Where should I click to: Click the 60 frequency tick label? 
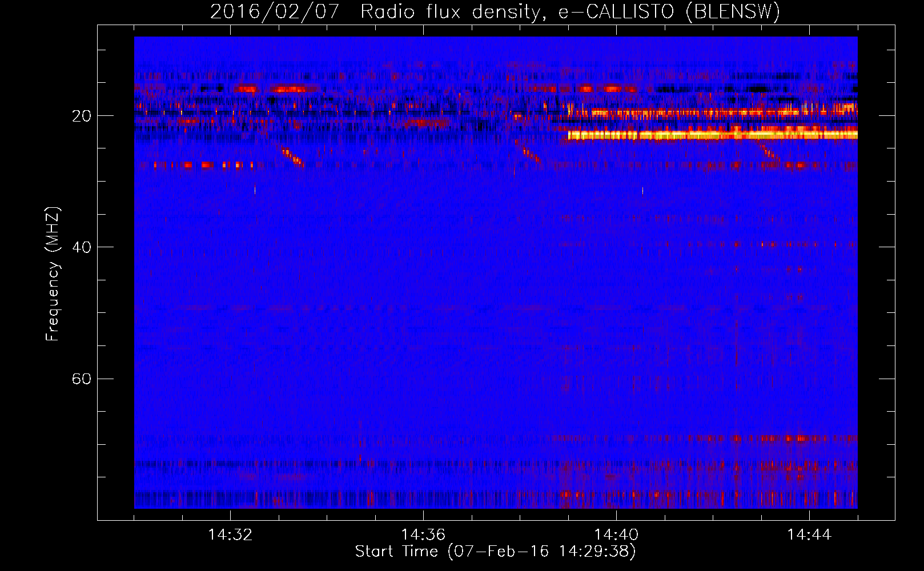click(x=82, y=379)
